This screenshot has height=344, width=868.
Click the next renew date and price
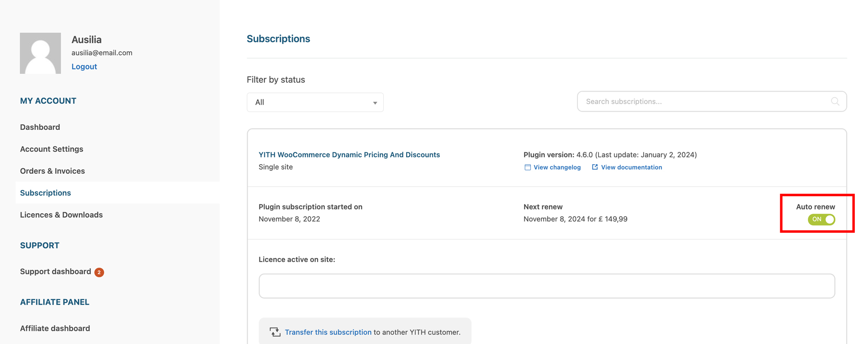coord(576,219)
